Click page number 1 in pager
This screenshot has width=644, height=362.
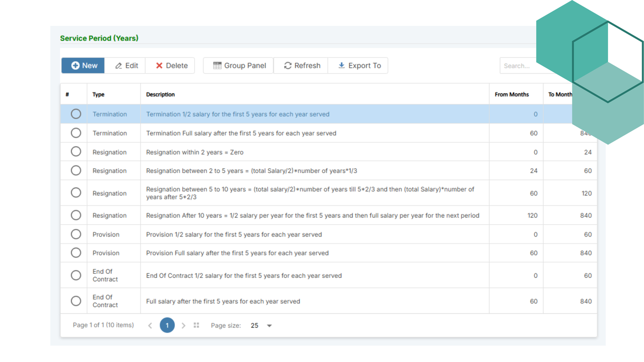click(x=167, y=325)
